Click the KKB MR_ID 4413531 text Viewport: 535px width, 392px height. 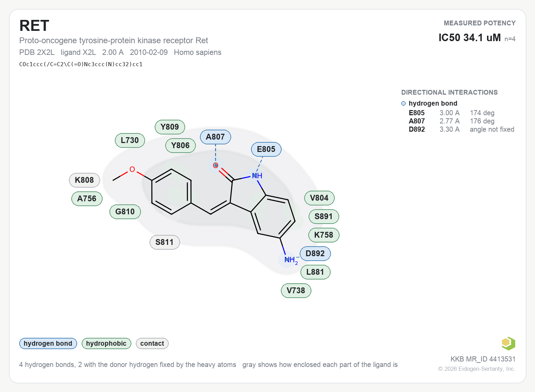pos(483,359)
